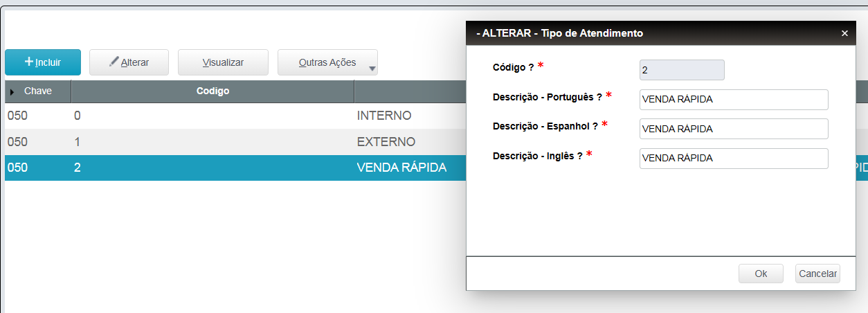Click VENDA RÁPIDA in the highlighted row

click(x=401, y=168)
